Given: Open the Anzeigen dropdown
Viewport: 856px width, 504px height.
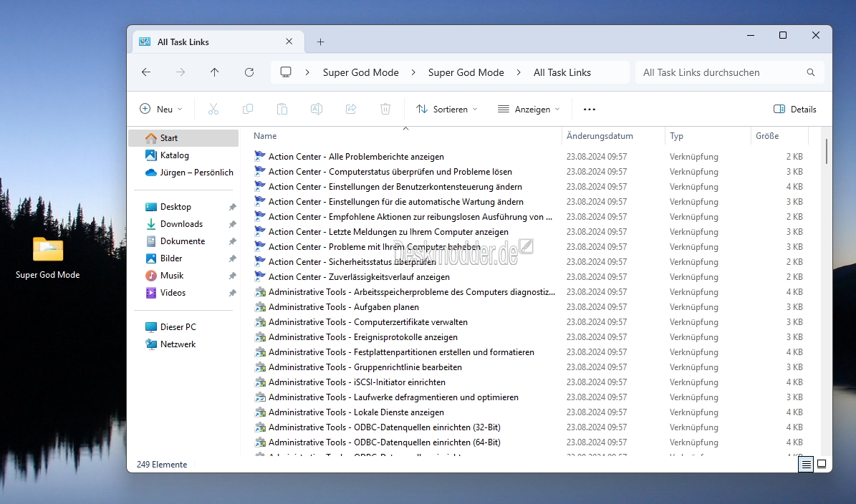Looking at the screenshot, I should pyautogui.click(x=529, y=109).
